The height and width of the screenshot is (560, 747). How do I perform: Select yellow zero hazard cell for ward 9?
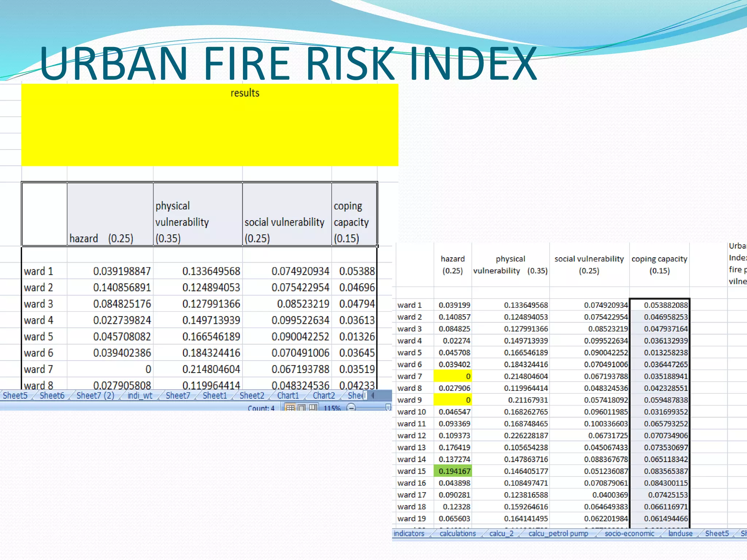pyautogui.click(x=453, y=400)
